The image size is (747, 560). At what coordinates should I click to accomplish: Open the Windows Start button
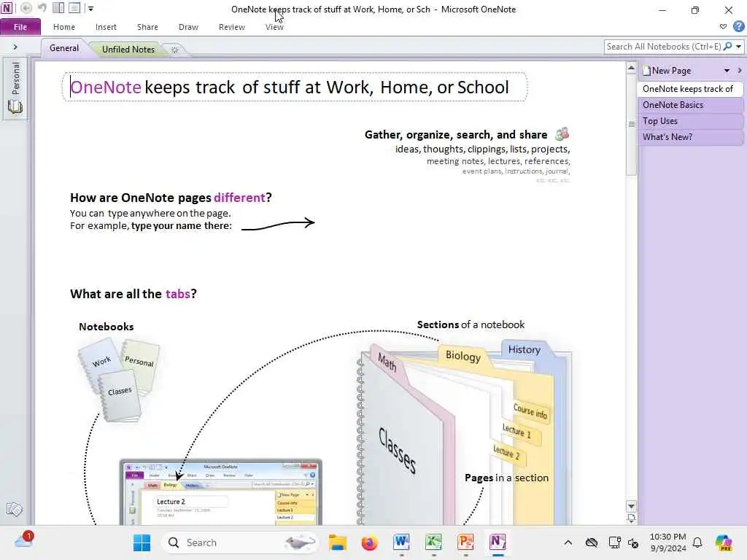[x=142, y=542]
